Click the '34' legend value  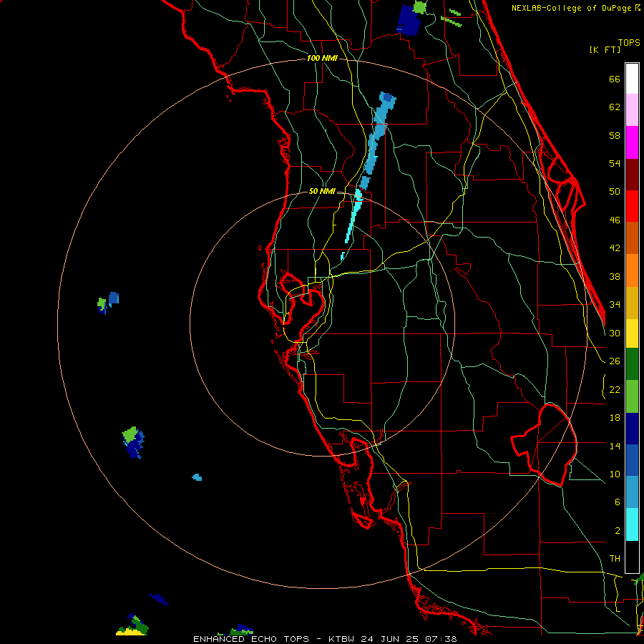(615, 305)
